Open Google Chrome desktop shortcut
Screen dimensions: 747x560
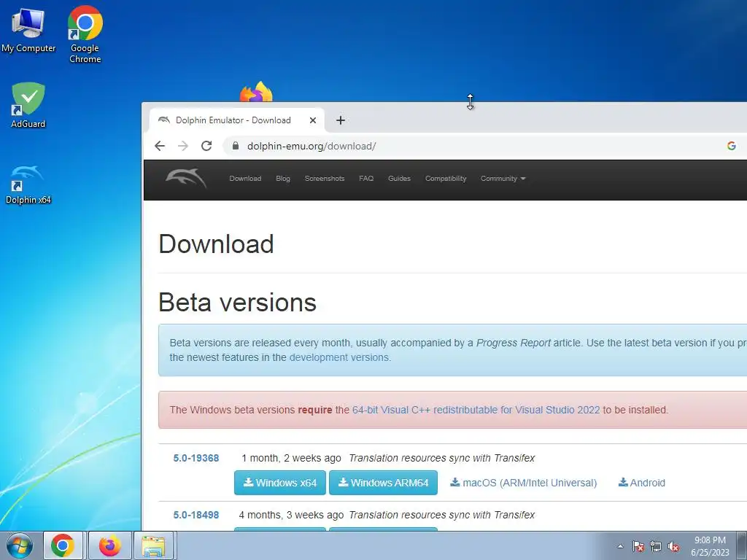pos(85,34)
